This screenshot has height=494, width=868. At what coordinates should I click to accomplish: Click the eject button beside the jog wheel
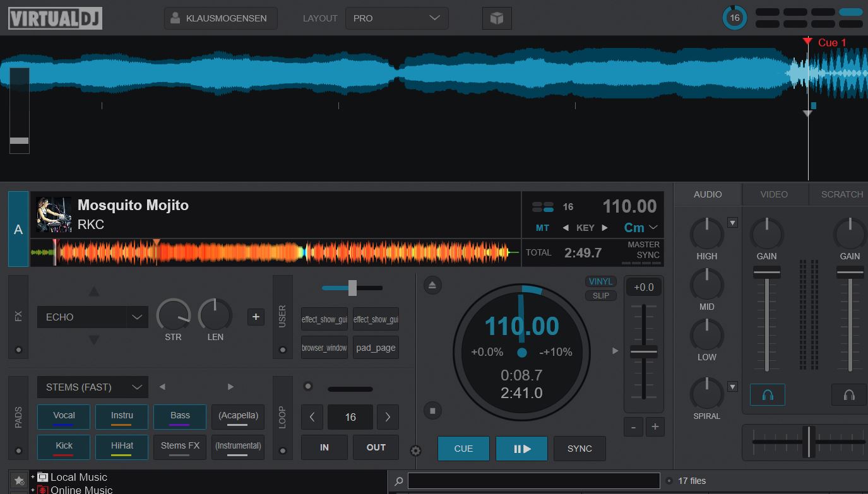(x=432, y=285)
